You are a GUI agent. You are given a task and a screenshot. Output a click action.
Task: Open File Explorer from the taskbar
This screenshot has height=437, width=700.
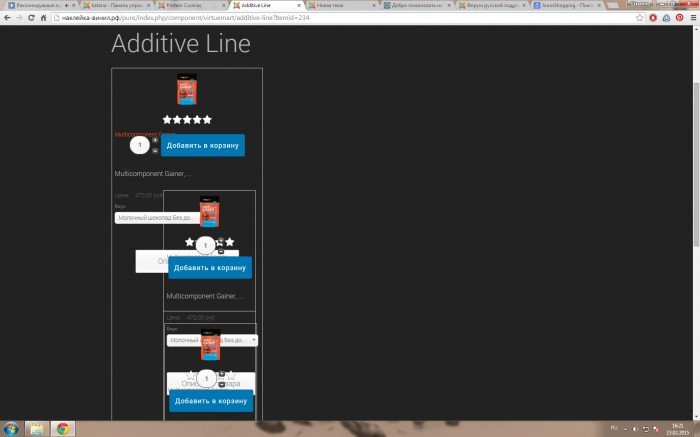37,429
